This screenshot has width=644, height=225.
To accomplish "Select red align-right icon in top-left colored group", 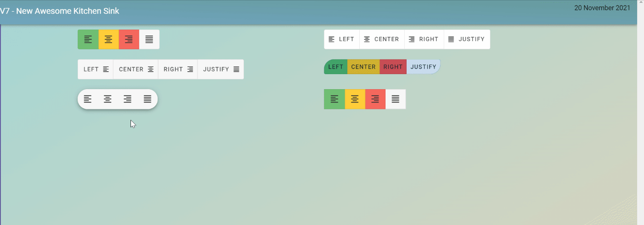I will [129, 39].
